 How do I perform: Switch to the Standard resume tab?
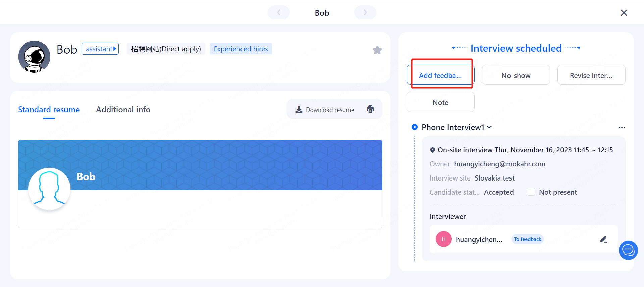point(49,110)
